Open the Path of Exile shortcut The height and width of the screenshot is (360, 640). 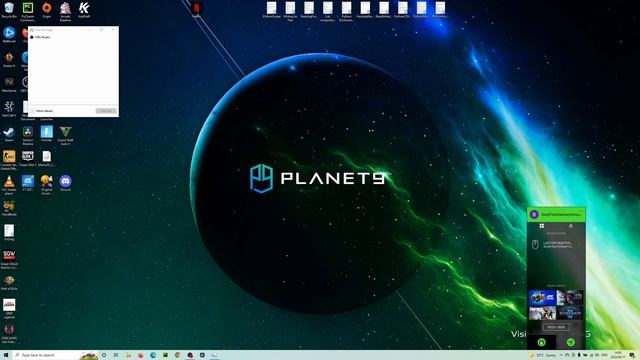click(9, 282)
